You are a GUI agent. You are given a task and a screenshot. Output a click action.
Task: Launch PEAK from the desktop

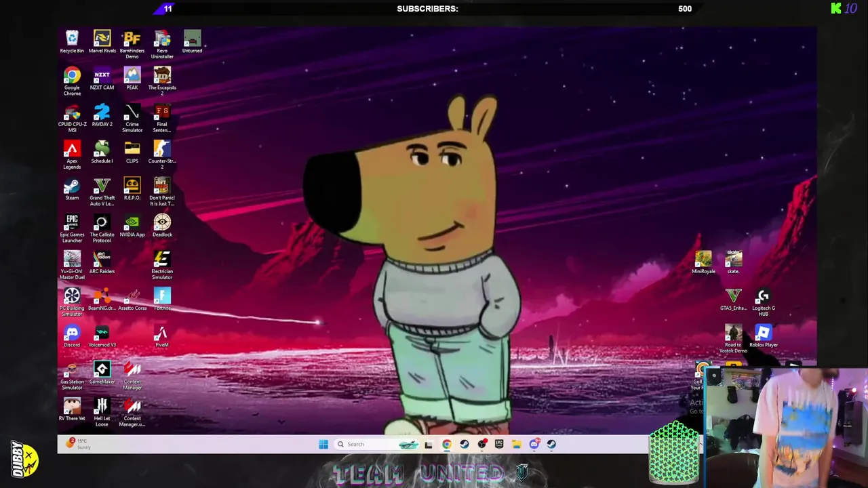132,79
